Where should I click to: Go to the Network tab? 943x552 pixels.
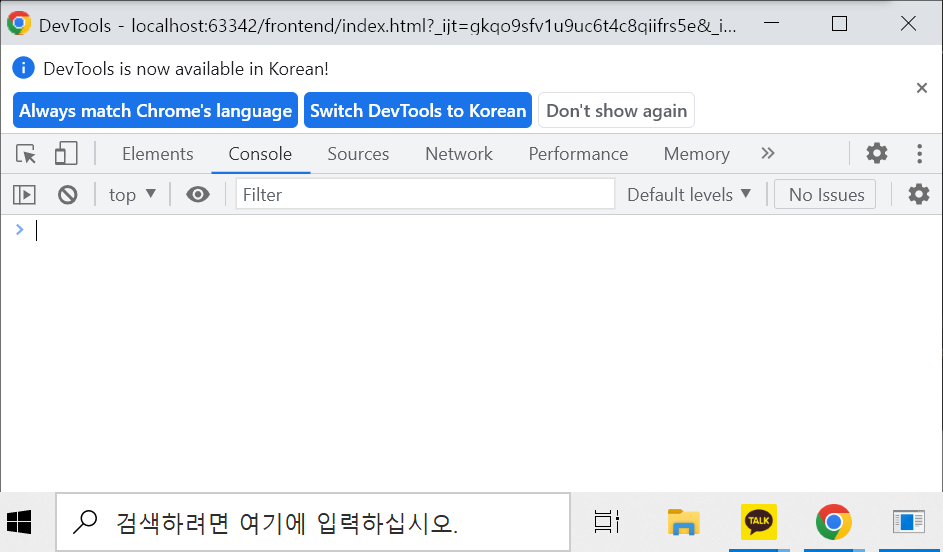(459, 154)
